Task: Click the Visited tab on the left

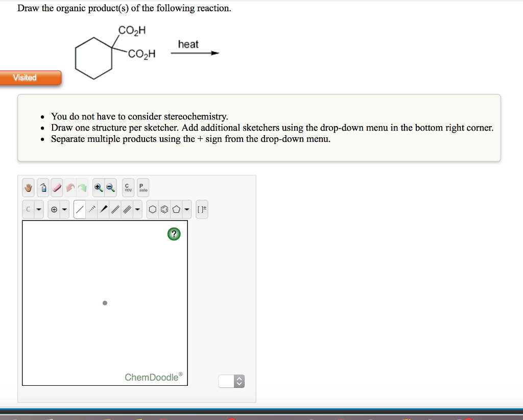Action: coord(24,78)
